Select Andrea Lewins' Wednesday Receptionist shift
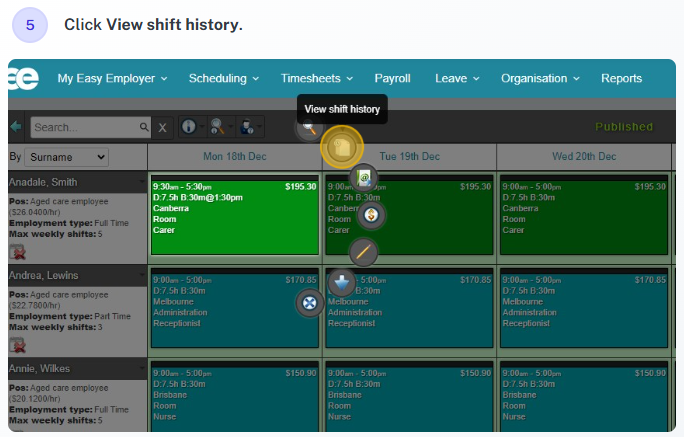The height and width of the screenshot is (437, 684). click(584, 308)
